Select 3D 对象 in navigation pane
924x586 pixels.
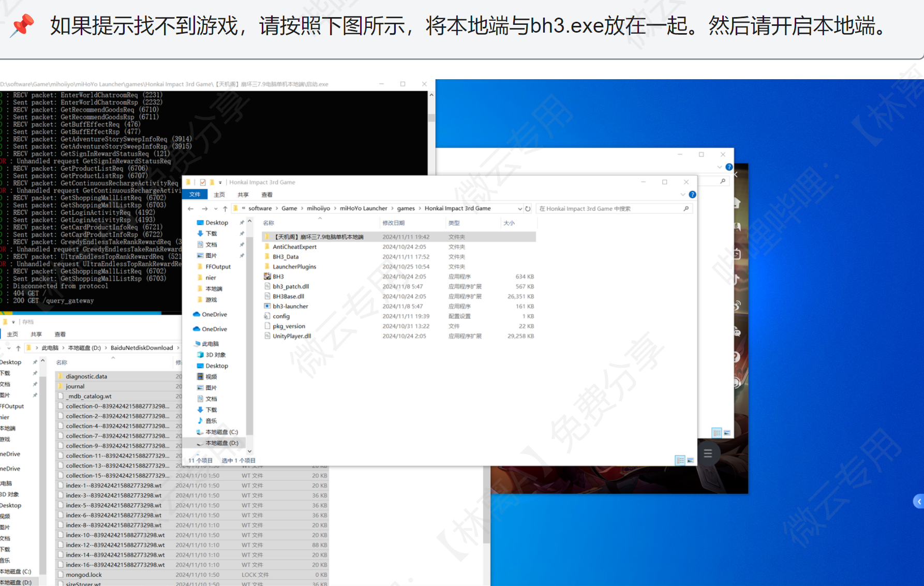(215, 355)
